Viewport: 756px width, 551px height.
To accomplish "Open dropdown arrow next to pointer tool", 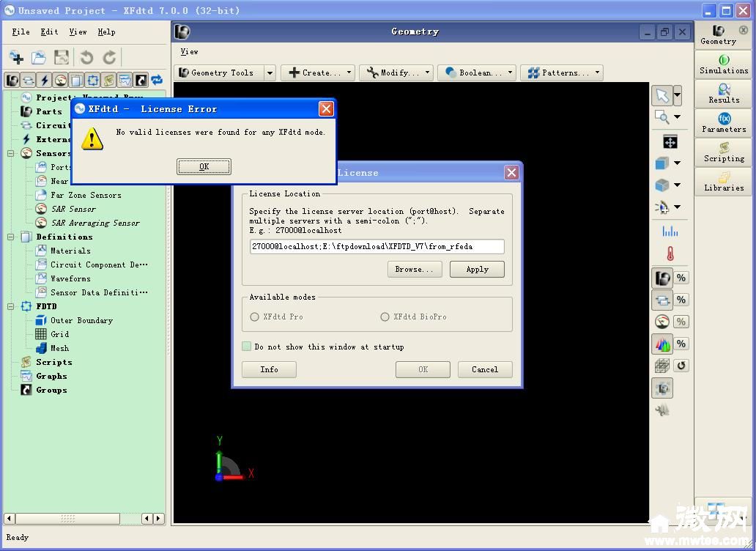I will [678, 95].
